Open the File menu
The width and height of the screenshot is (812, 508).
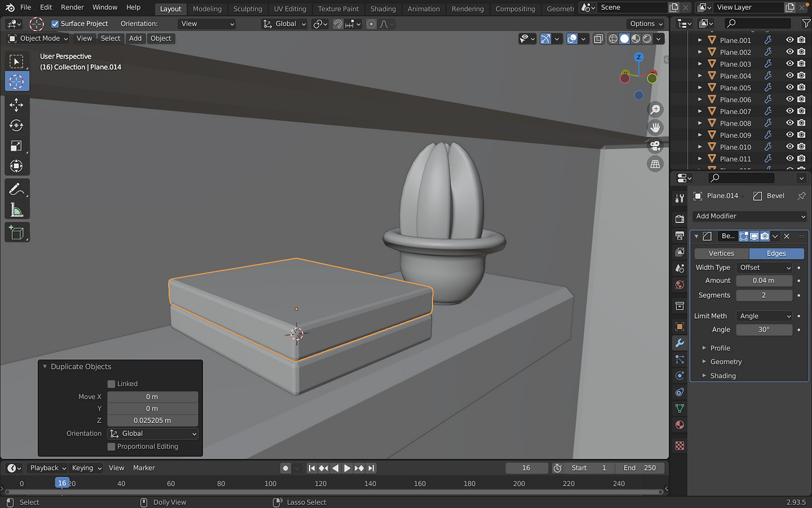pos(25,7)
